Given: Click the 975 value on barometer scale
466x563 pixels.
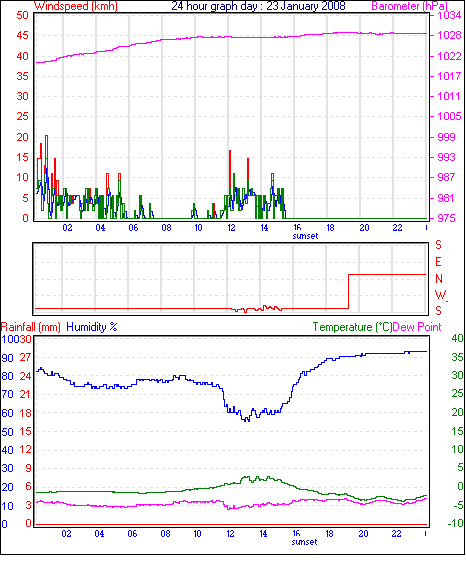Looking at the screenshot, I should 445,218.
